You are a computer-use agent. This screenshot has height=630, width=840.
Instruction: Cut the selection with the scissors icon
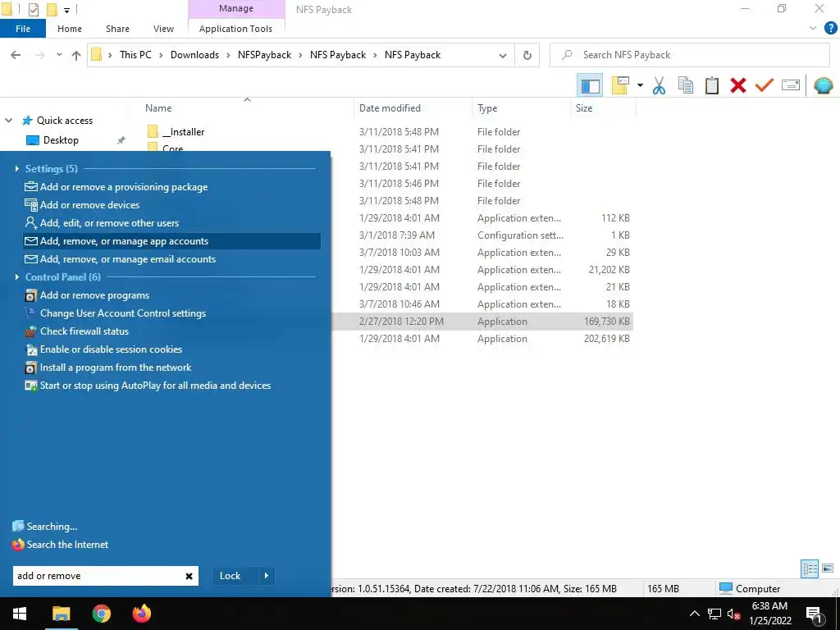(659, 85)
